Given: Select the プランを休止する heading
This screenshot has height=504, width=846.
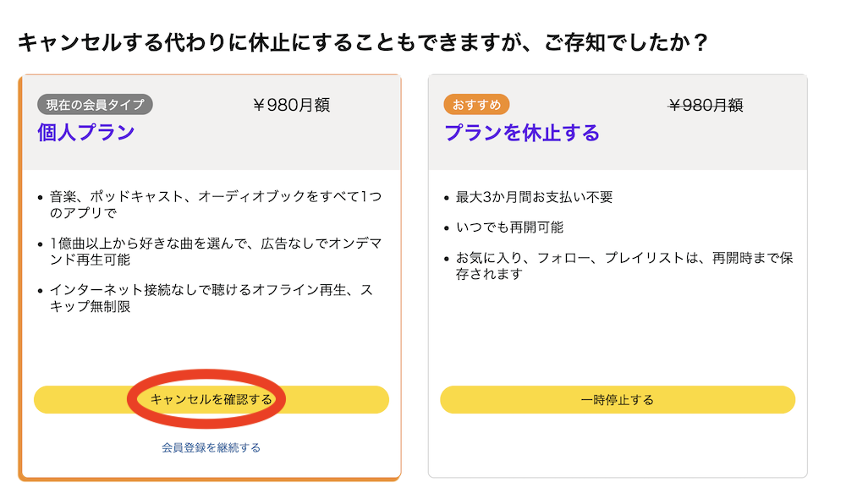Looking at the screenshot, I should point(522,133).
